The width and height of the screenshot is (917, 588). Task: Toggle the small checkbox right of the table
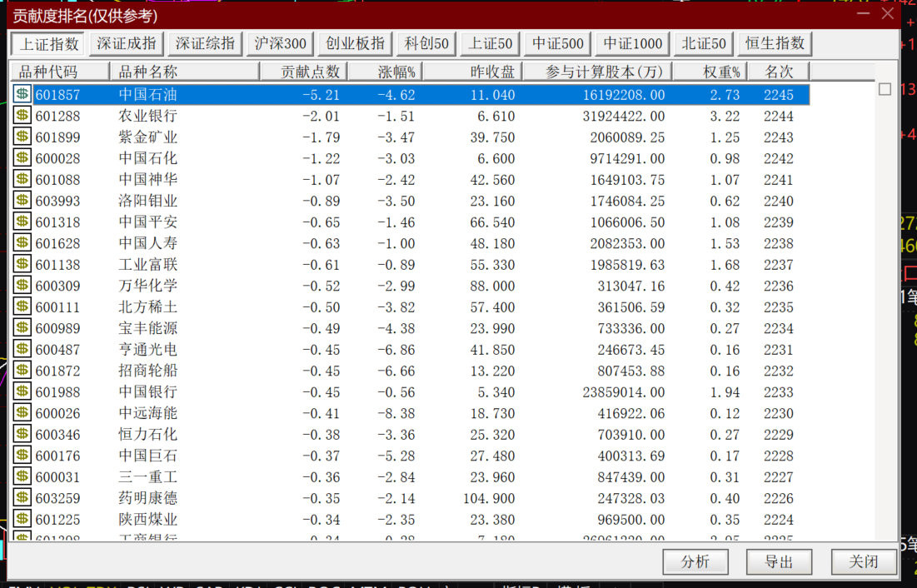(885, 89)
